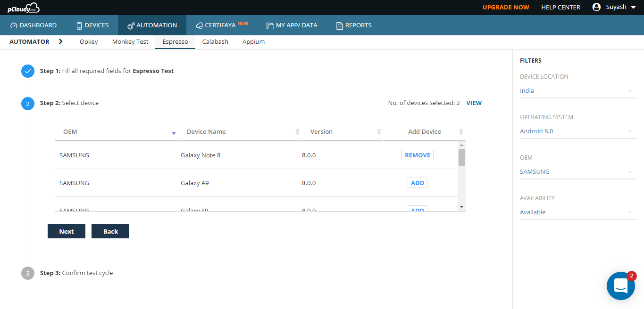The height and width of the screenshot is (309, 644).
Task: Click VIEW selected devices link
Action: (474, 103)
